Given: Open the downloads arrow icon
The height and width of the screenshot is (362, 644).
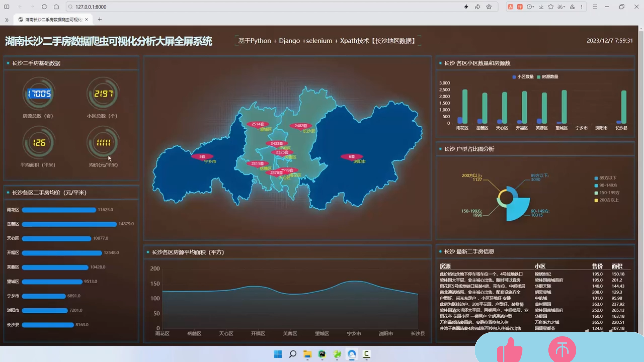Looking at the screenshot, I should coord(541,7).
